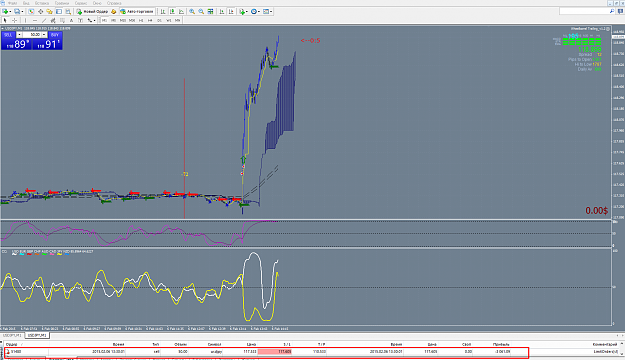The image size is (625, 360).
Task: Select the cursor arrow tool
Action: 5,20
